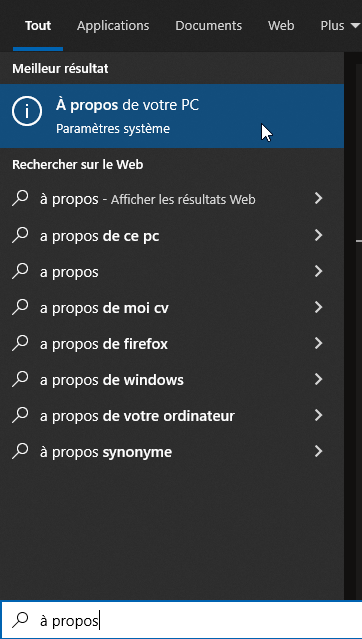This screenshot has height=639, width=362.
Task: Click magnifier icon next to 'a propos de firefox'
Action: click(20, 343)
